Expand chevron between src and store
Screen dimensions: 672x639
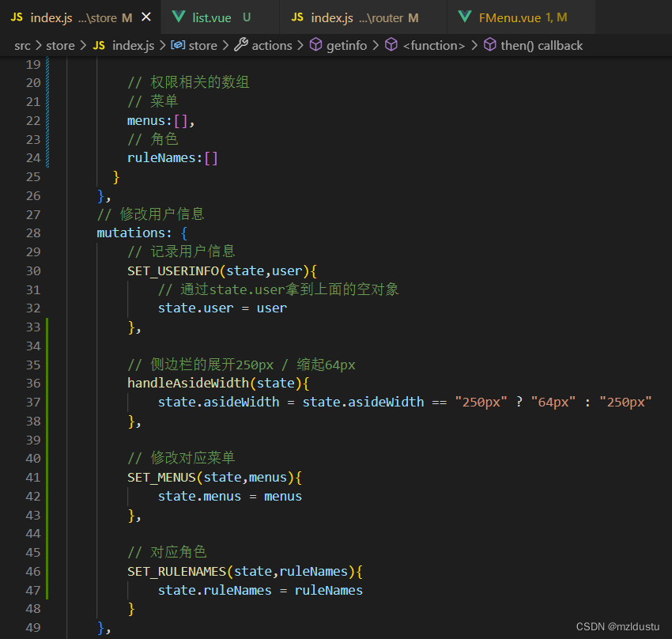click(x=39, y=45)
